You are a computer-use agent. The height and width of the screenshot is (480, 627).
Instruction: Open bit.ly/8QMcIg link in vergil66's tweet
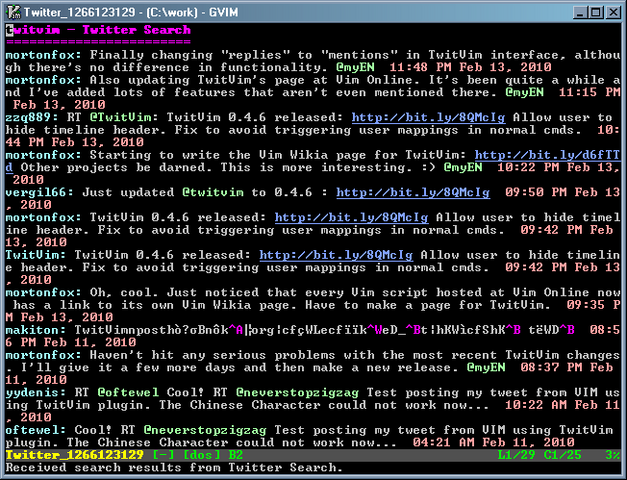pos(413,192)
